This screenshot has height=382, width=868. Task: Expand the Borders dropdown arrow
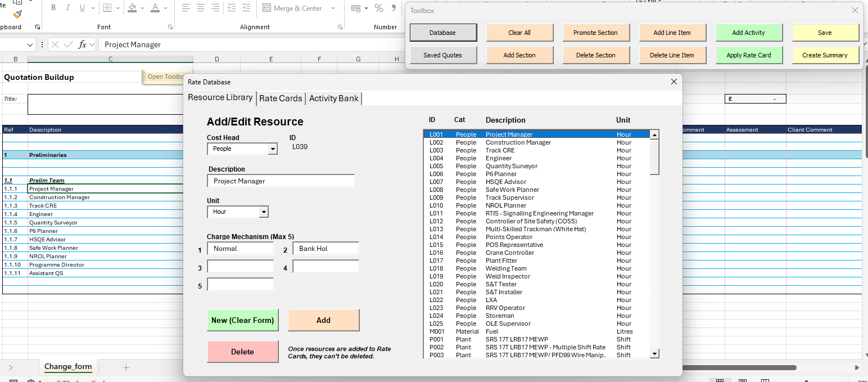(x=117, y=8)
